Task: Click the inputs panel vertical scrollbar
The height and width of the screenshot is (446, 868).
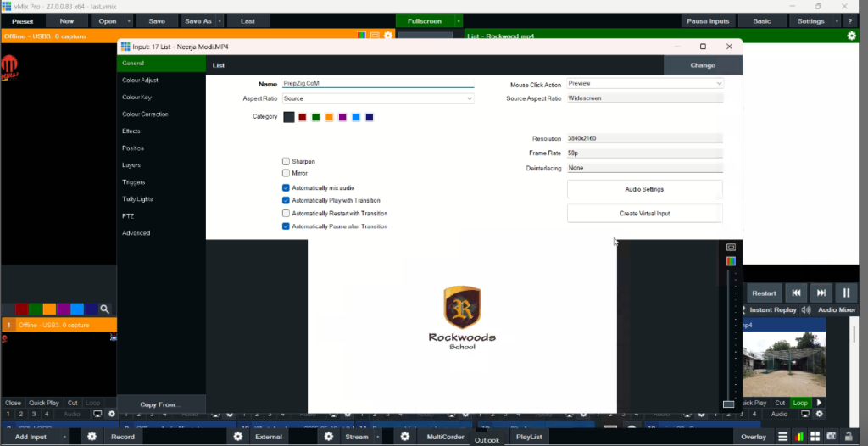Action: pyautogui.click(x=856, y=334)
